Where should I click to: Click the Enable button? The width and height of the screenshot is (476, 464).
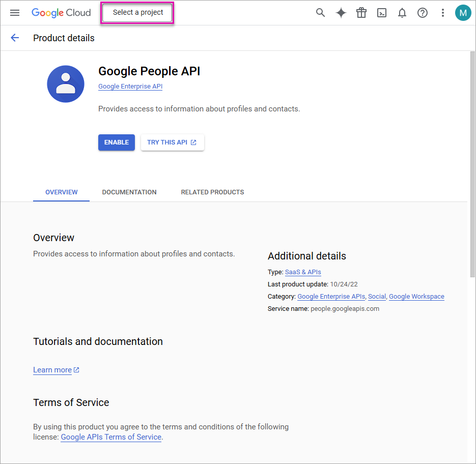pos(116,142)
